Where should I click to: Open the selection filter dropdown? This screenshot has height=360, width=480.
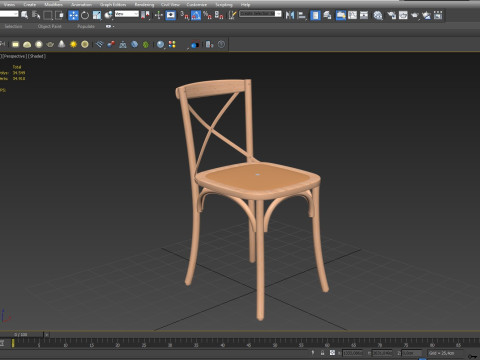tap(9, 14)
